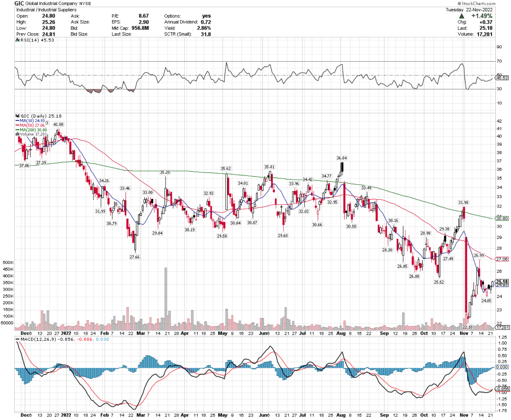Click the GIC ticker symbol title
Screen dimensions: 511x420
(19, 3)
